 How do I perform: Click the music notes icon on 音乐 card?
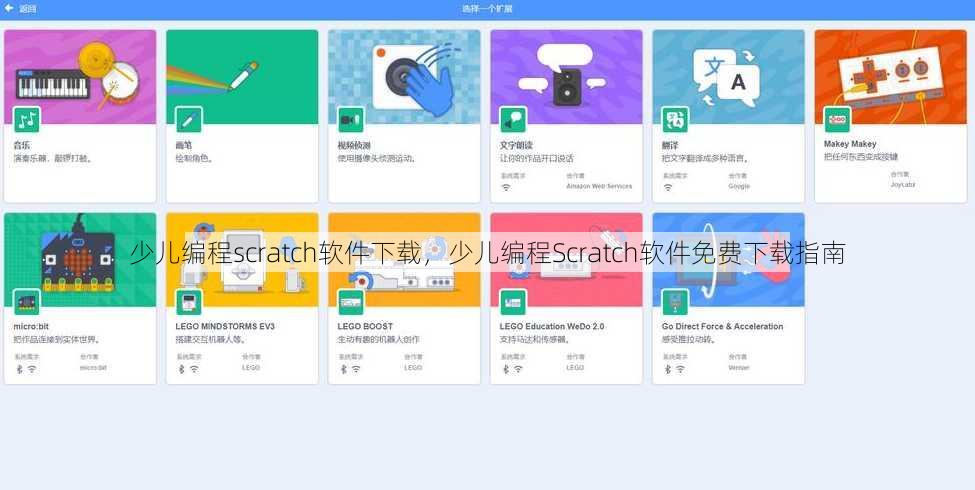coord(27,119)
